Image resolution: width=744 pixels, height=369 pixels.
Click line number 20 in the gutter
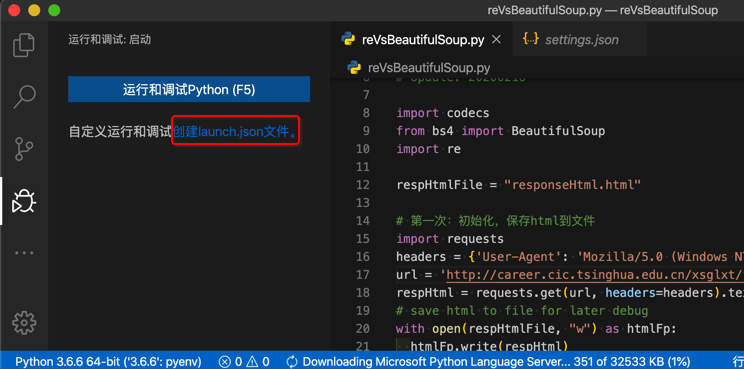pos(363,328)
